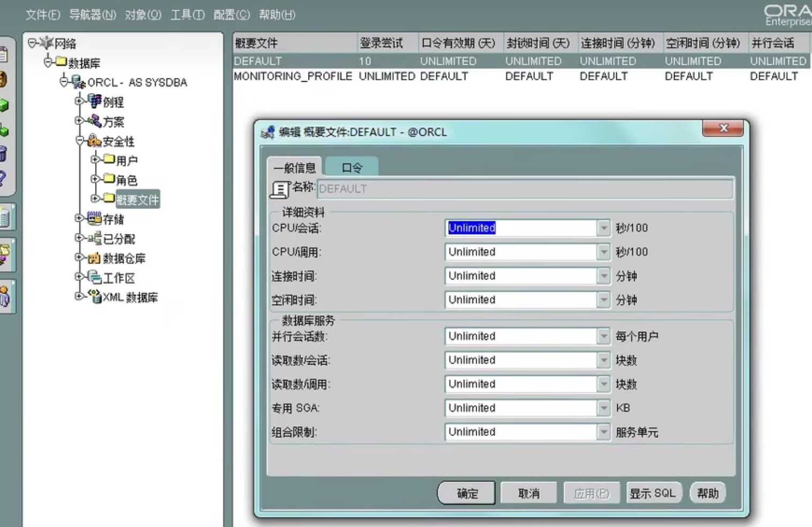Expand the 数据仓库 tree node
This screenshot has width=812, height=527.
pyautogui.click(x=79, y=257)
